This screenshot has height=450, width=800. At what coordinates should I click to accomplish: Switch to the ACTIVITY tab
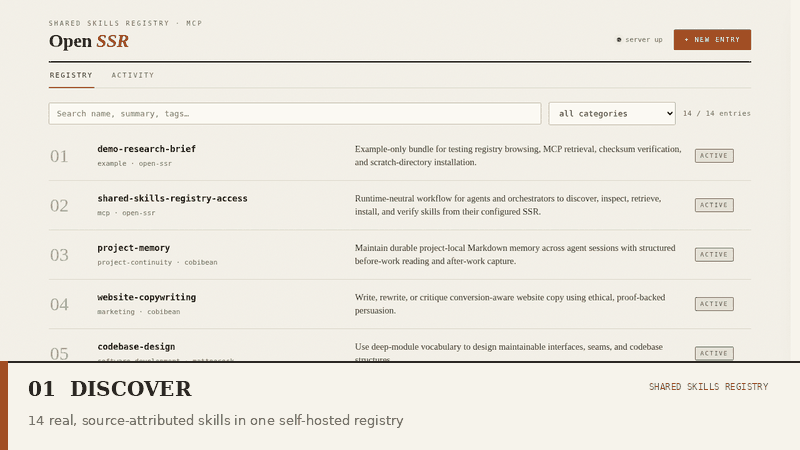tap(133, 75)
